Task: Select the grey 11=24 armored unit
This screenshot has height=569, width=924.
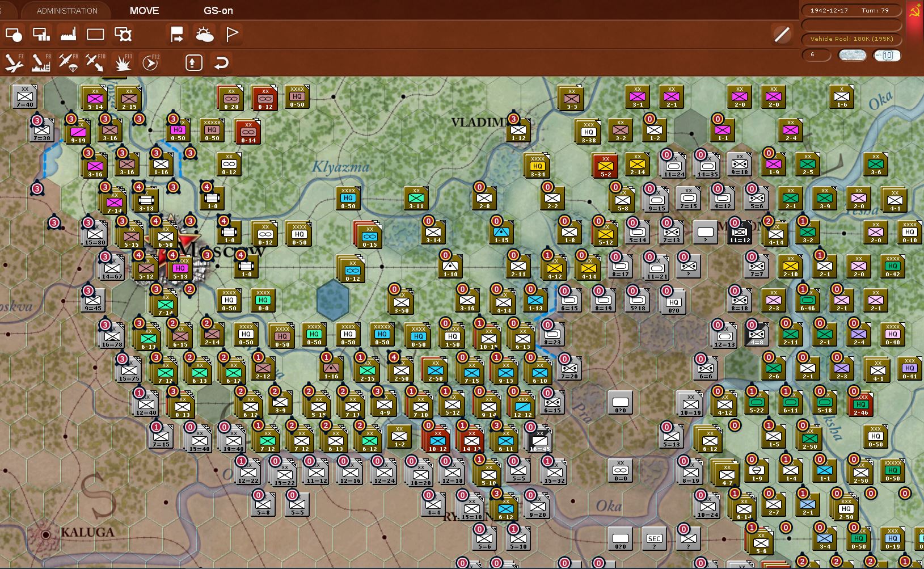Action: tap(674, 166)
